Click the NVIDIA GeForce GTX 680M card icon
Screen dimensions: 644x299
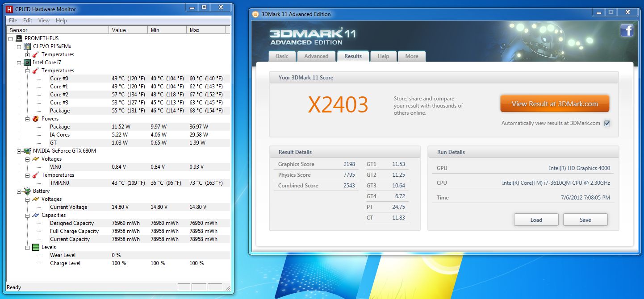pyautogui.click(x=28, y=151)
